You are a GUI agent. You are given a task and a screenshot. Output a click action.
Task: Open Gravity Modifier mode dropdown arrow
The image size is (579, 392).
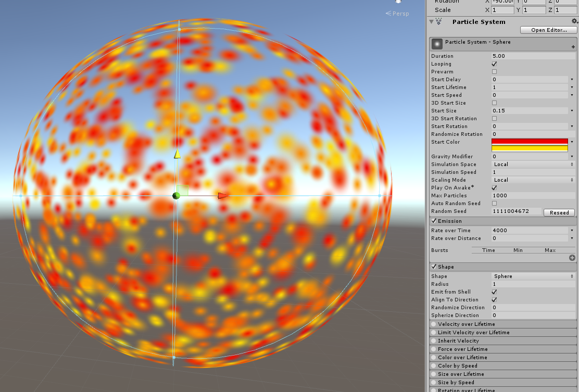click(572, 157)
